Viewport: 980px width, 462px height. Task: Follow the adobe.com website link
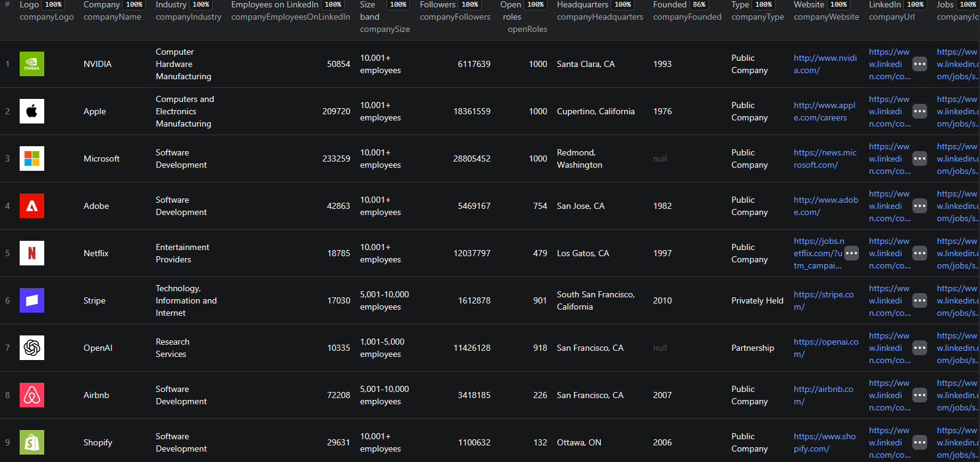[x=826, y=206]
